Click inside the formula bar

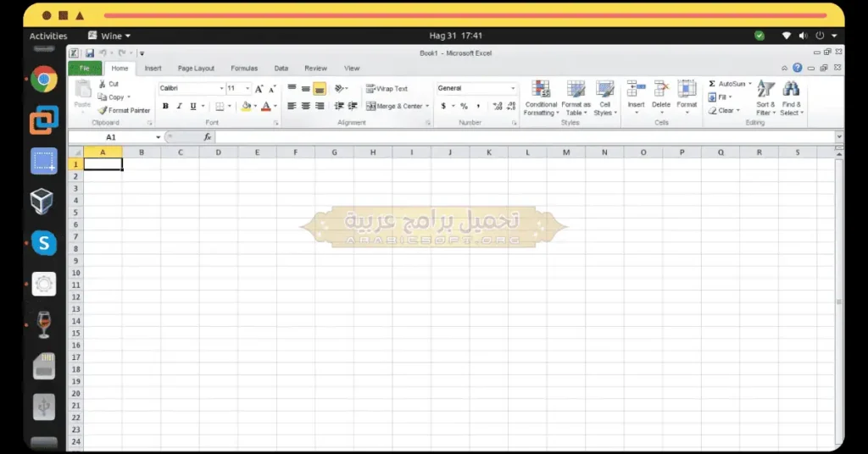point(523,137)
